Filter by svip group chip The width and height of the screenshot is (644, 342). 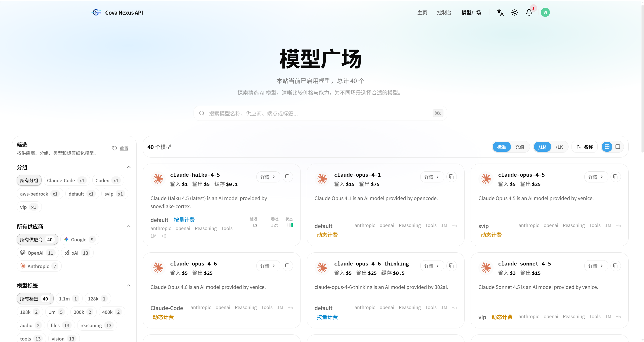coord(115,194)
